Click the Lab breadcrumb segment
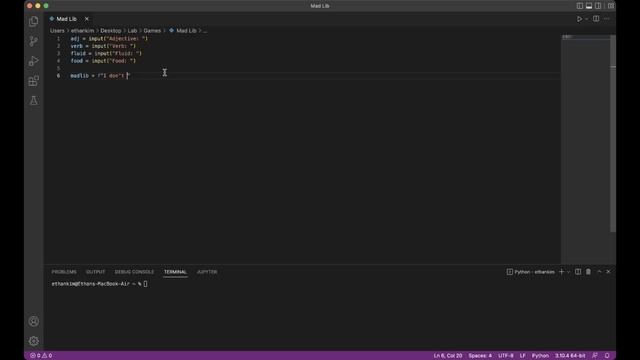The image size is (640, 360). (x=132, y=31)
